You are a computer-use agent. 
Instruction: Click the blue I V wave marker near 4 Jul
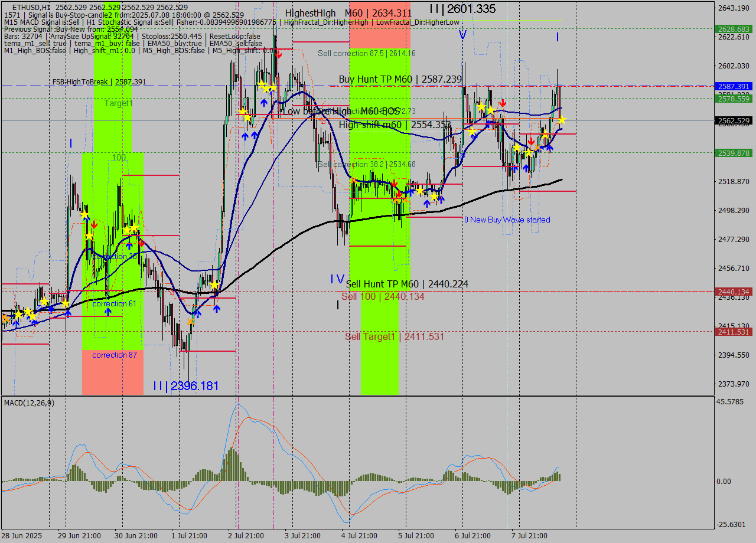(337, 279)
